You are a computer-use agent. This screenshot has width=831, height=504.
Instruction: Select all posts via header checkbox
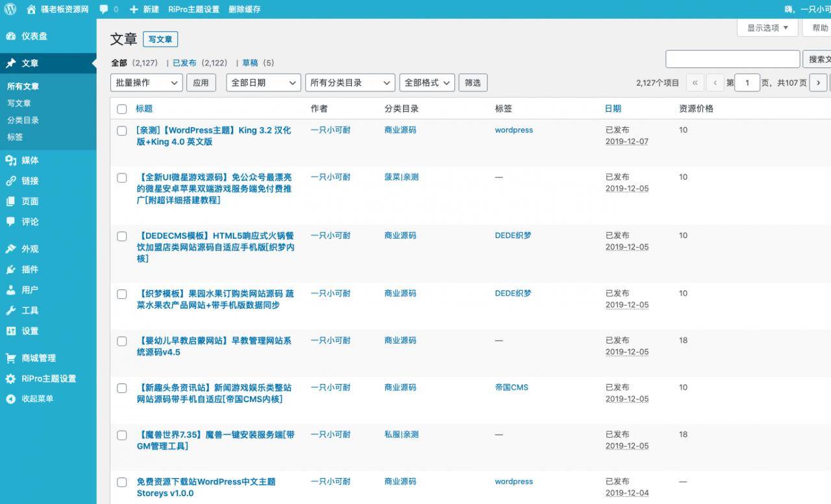pos(121,109)
